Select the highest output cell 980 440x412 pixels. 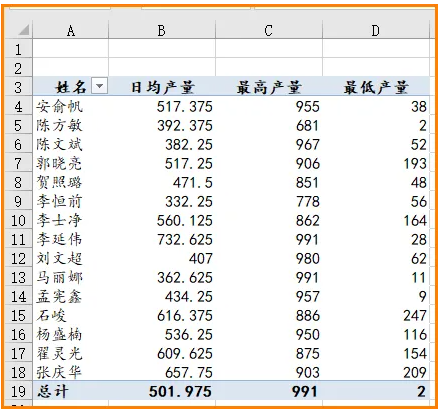pyautogui.click(x=269, y=258)
